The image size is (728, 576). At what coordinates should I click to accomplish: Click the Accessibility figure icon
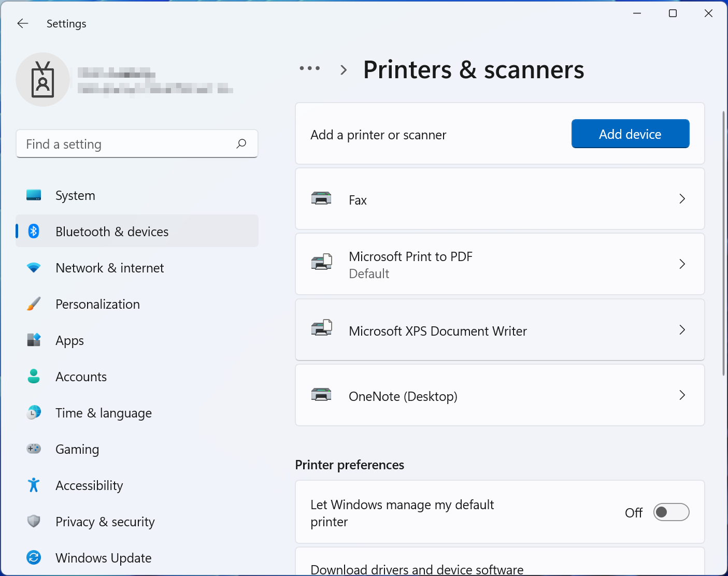(x=34, y=485)
